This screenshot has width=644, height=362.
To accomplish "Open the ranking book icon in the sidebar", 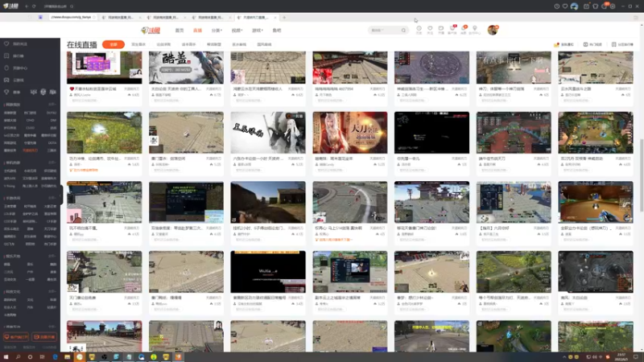I will pos(6,56).
